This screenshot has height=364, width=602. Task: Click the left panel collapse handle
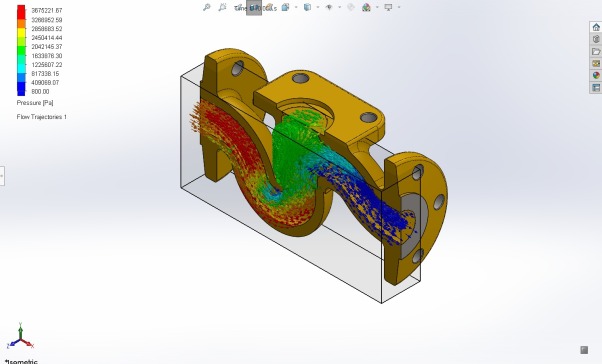pyautogui.click(x=2, y=176)
